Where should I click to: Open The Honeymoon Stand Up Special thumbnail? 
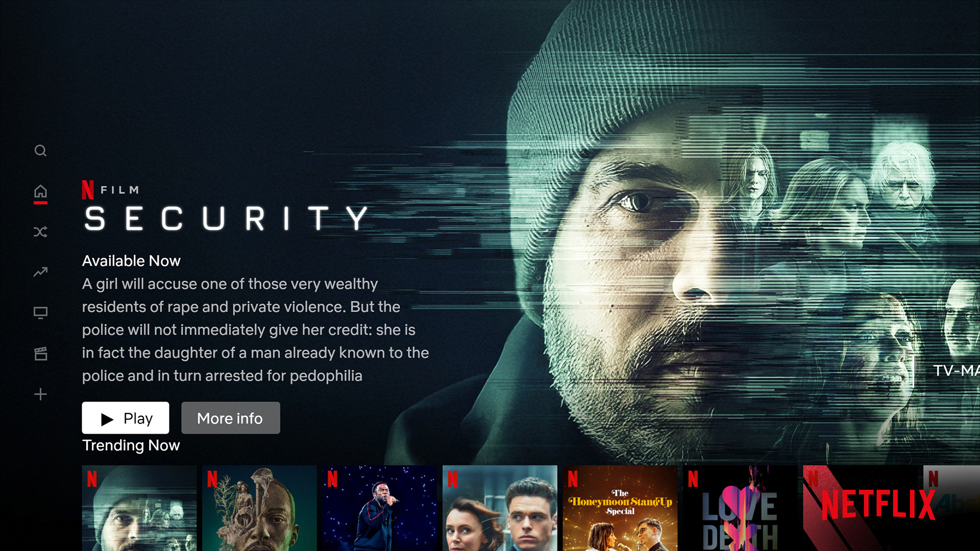click(620, 508)
